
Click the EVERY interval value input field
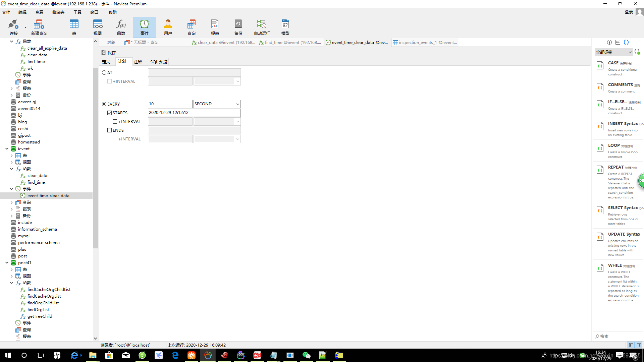pos(170,104)
